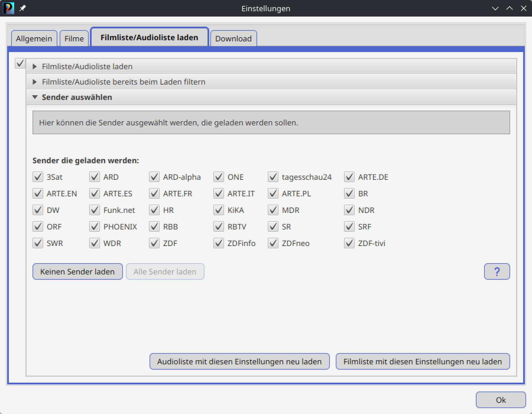
Task: Click Keinen Sender laden button
Action: [x=77, y=271]
